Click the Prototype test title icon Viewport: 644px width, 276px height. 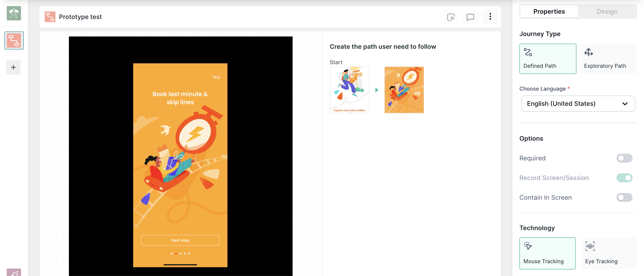(50, 17)
